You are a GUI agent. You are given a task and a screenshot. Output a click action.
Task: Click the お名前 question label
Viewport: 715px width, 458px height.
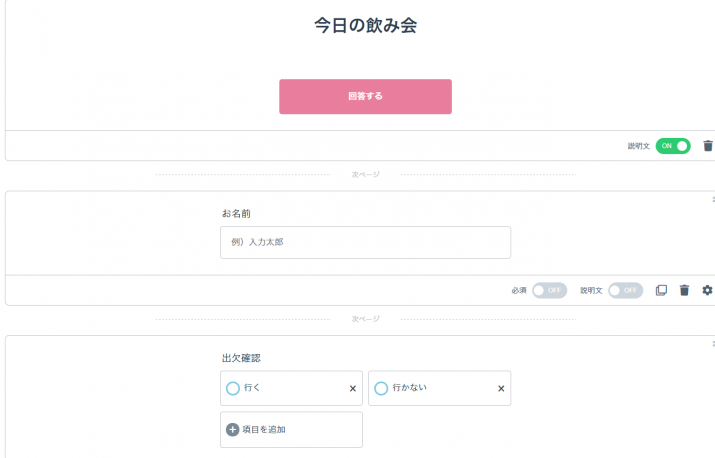tap(238, 214)
